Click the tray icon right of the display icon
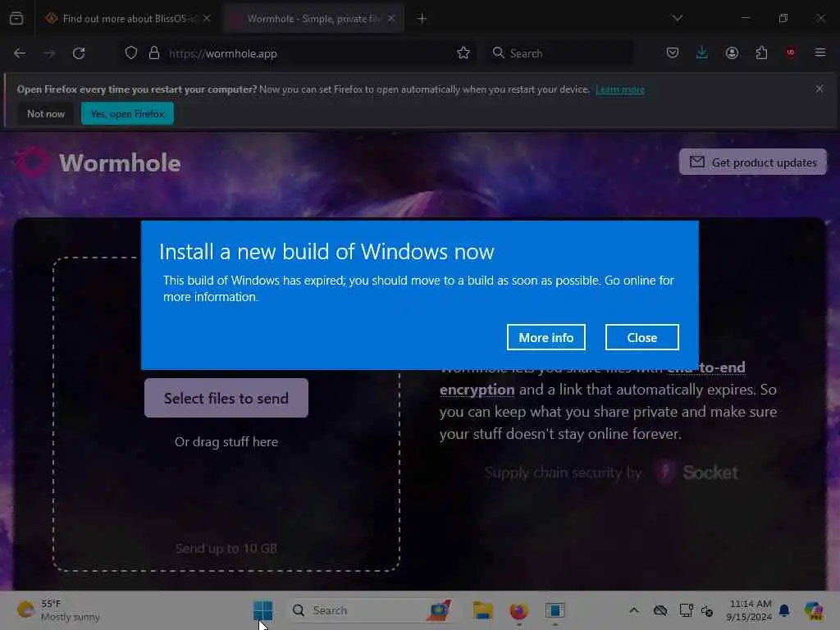This screenshot has width=840, height=630. (x=707, y=610)
